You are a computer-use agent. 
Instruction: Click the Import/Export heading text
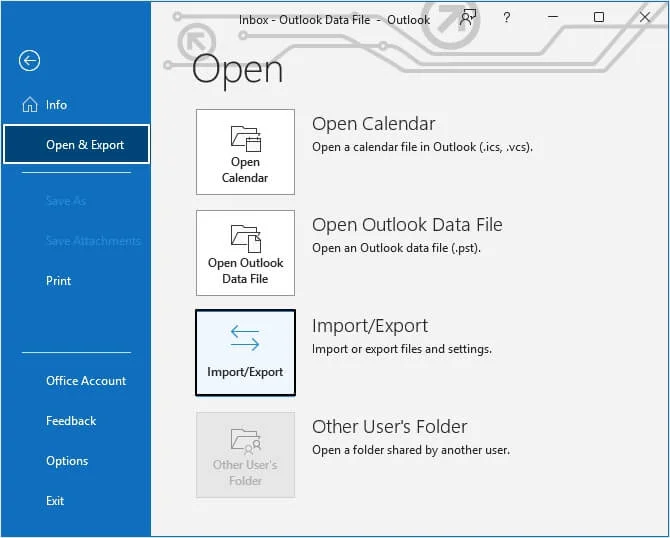click(x=370, y=326)
